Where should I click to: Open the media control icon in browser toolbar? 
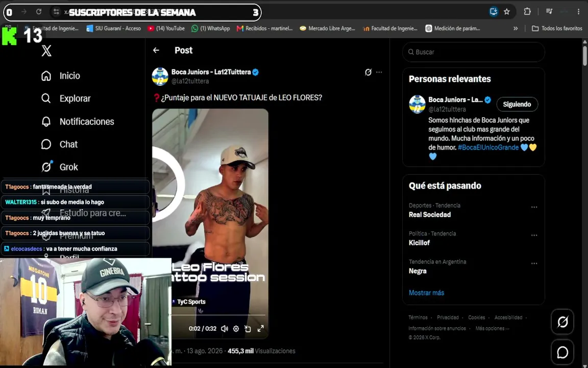click(x=549, y=12)
